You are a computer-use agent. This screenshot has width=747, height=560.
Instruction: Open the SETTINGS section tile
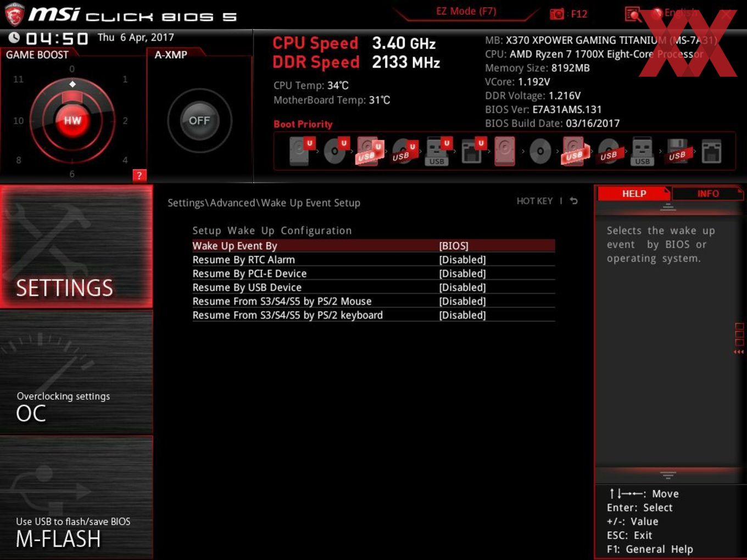coord(76,247)
